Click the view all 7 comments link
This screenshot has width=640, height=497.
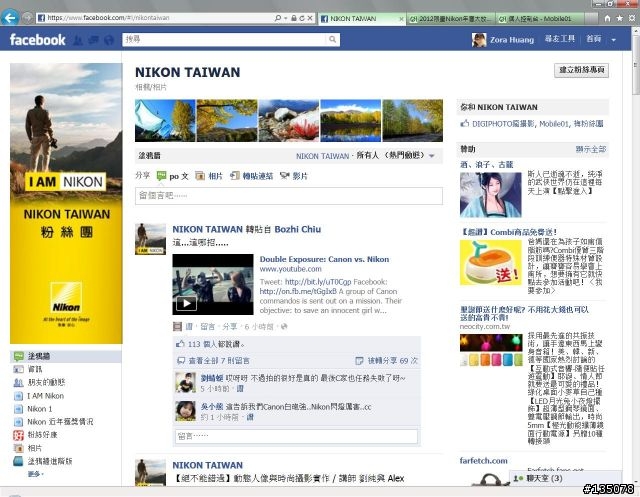(219, 361)
